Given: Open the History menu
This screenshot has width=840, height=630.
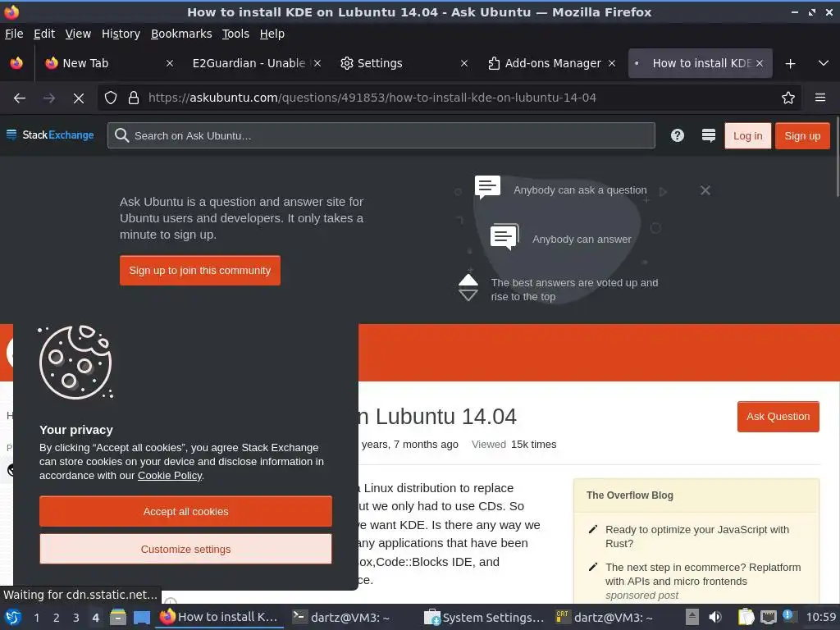Looking at the screenshot, I should pos(121,34).
